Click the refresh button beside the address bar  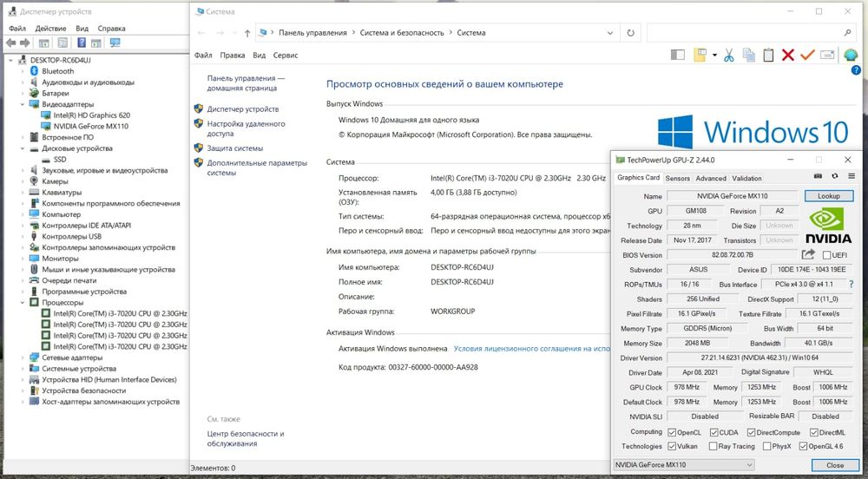pos(630,33)
